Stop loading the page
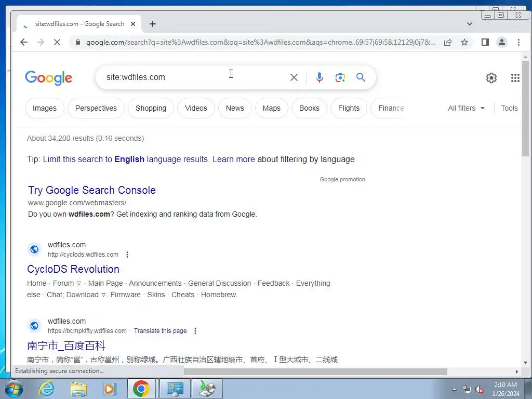 pyautogui.click(x=57, y=42)
